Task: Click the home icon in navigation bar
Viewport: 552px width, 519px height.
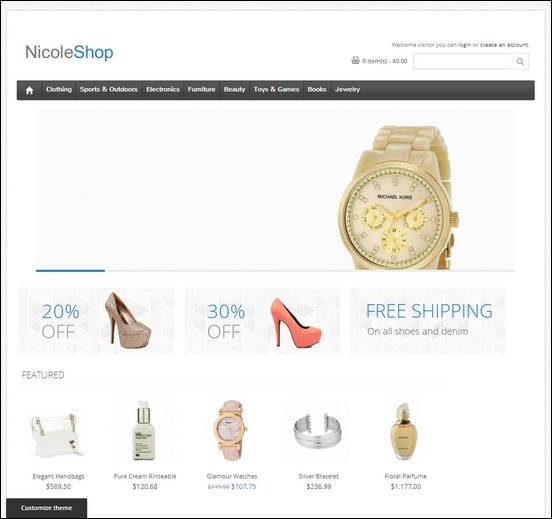Action: click(29, 90)
